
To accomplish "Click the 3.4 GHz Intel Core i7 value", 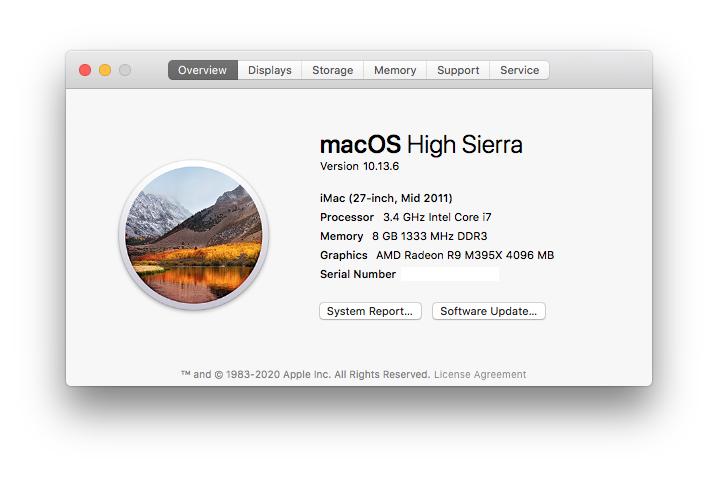I will pos(437,217).
